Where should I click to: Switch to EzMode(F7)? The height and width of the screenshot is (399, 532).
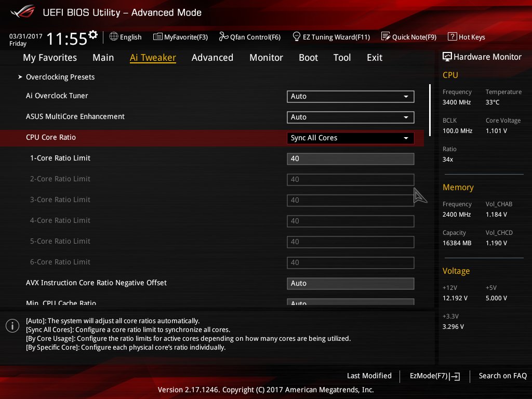click(x=435, y=376)
